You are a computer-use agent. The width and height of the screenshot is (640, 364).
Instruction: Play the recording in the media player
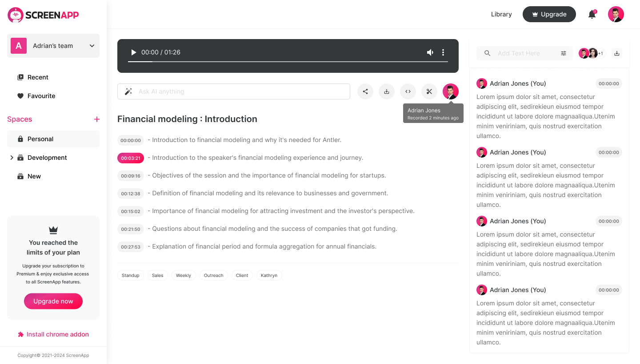click(133, 52)
